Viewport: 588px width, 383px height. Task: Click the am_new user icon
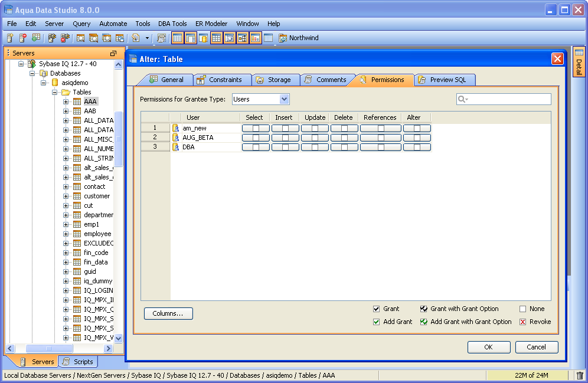point(175,128)
